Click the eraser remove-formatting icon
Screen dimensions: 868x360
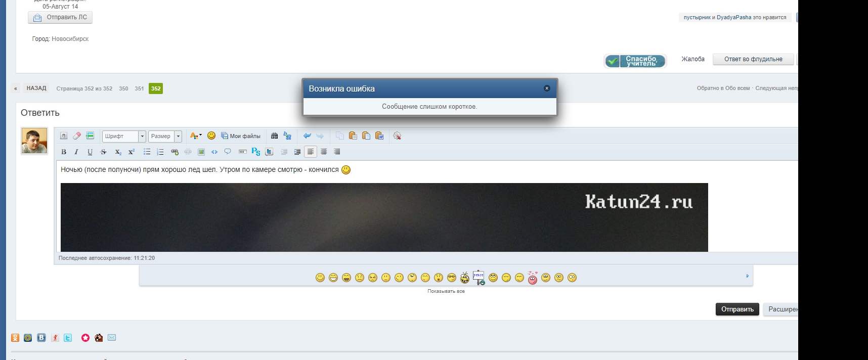point(77,136)
